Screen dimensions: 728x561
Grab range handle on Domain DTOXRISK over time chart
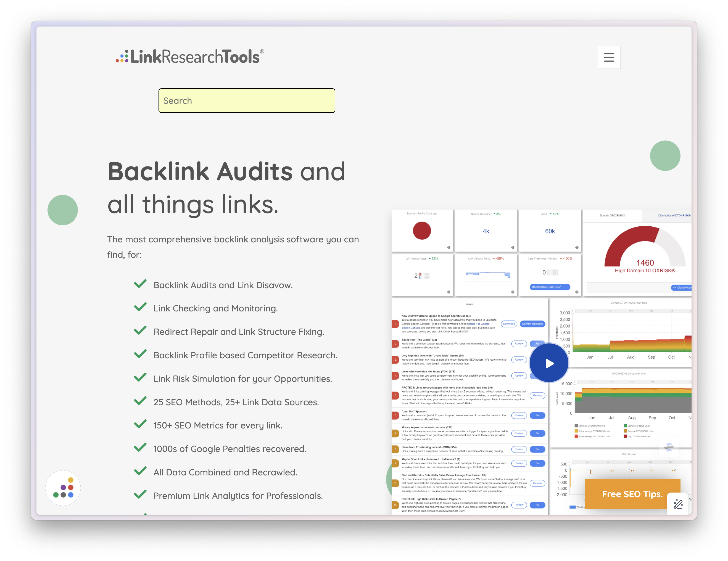tap(573, 311)
